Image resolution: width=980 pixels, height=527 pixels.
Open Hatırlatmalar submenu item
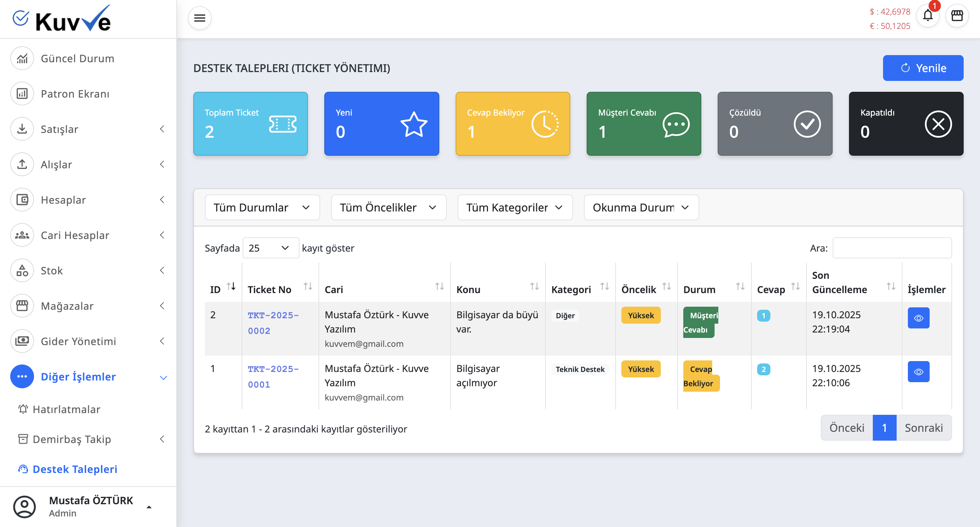click(x=66, y=409)
